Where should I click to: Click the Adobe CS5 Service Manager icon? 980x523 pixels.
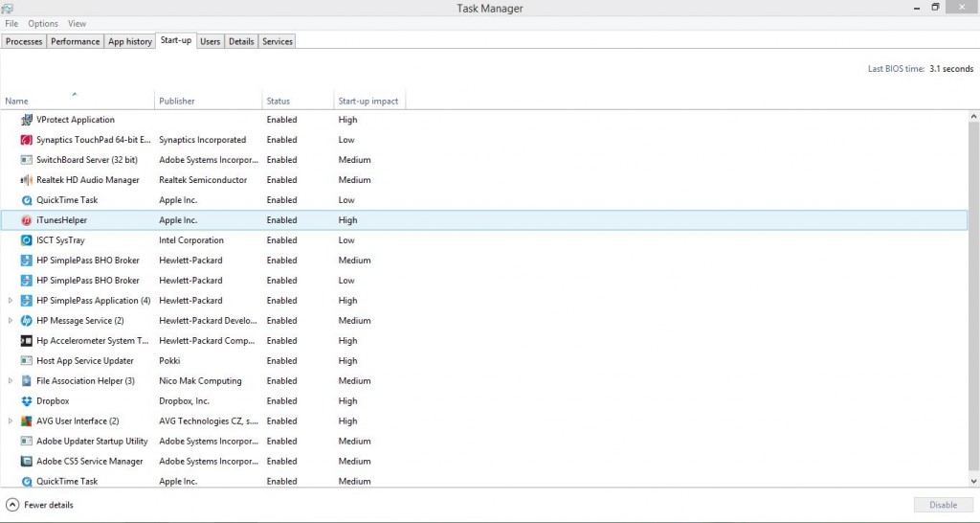26,461
